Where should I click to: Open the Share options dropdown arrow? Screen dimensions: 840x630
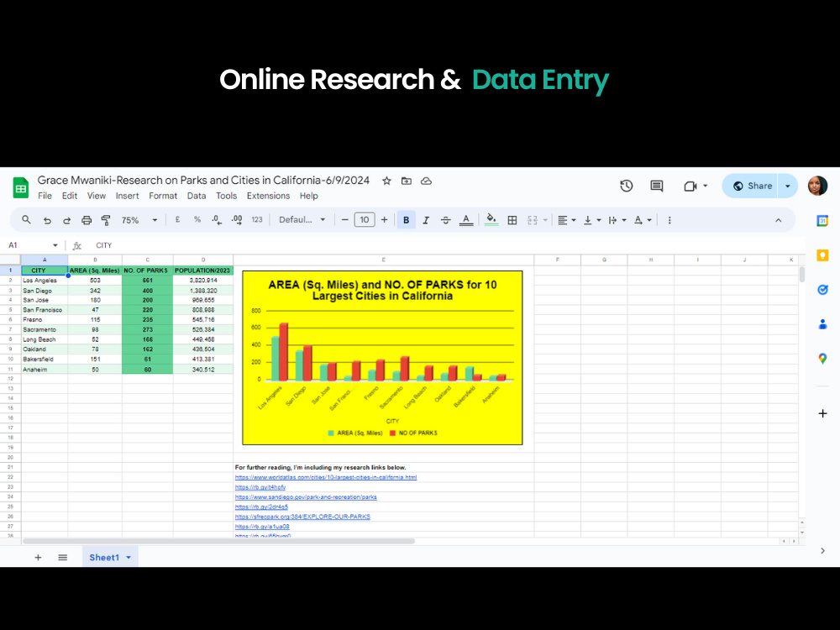point(788,186)
